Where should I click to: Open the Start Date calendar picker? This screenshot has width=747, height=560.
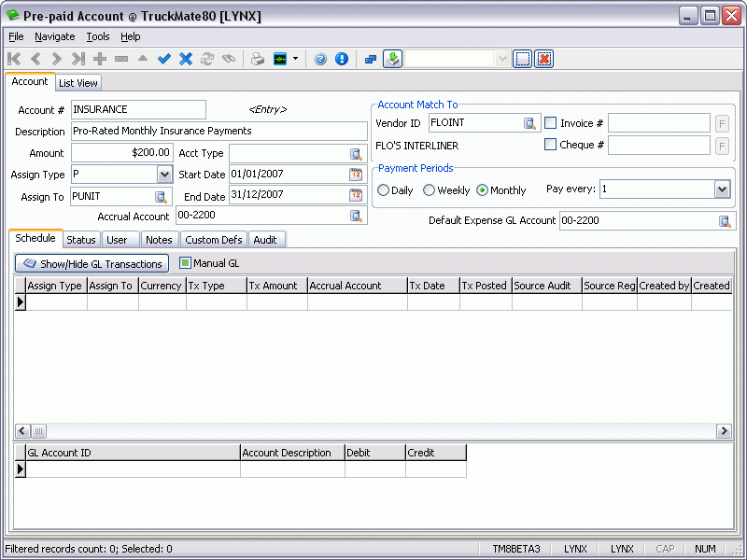click(356, 175)
